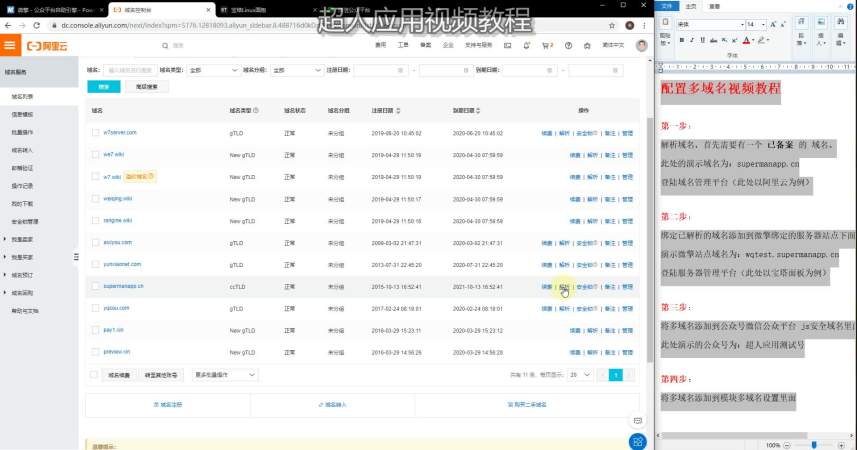
Task: Toggle Underline in the document editor
Action: pyautogui.click(x=702, y=40)
